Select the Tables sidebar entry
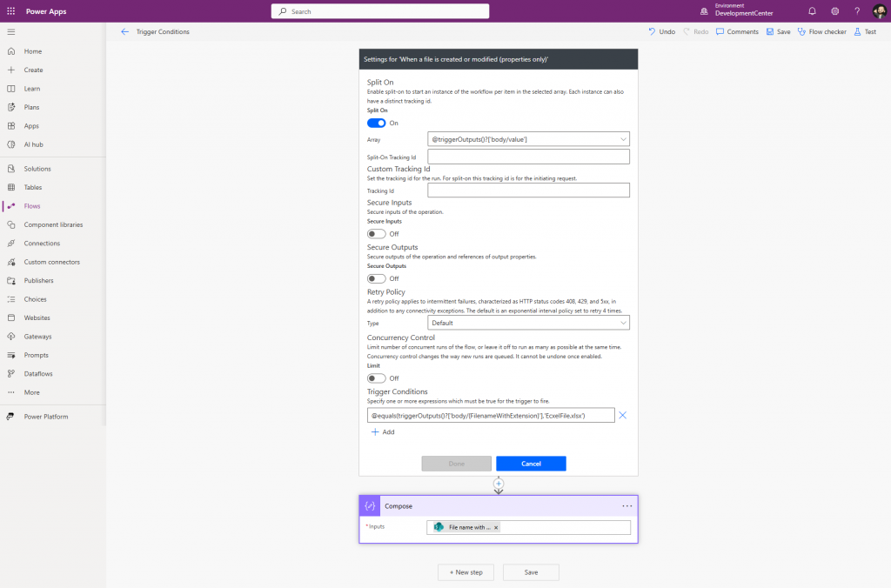The image size is (891, 588). 35,188
